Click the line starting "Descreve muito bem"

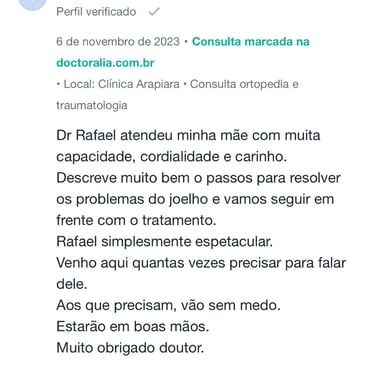point(198,178)
